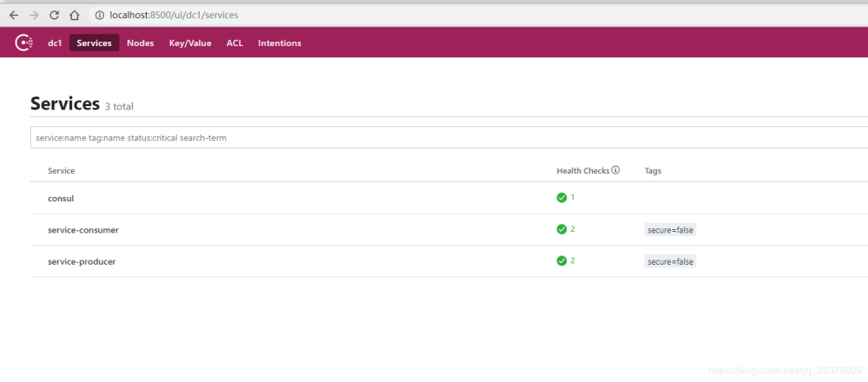Click the Health Checks column header
Screen dimensions: 868x382
[x=583, y=170]
